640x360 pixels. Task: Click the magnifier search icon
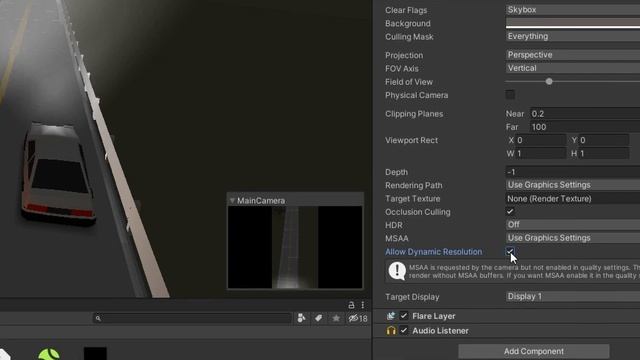[x=98, y=318]
